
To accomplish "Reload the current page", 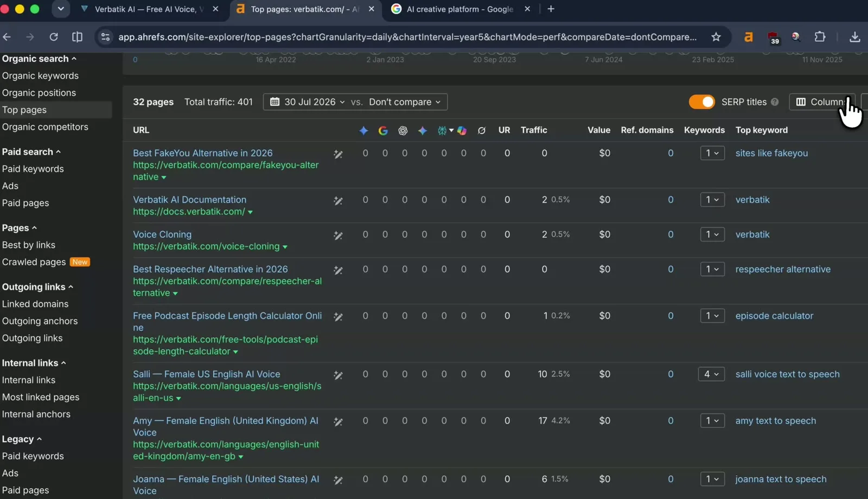I will click(54, 37).
